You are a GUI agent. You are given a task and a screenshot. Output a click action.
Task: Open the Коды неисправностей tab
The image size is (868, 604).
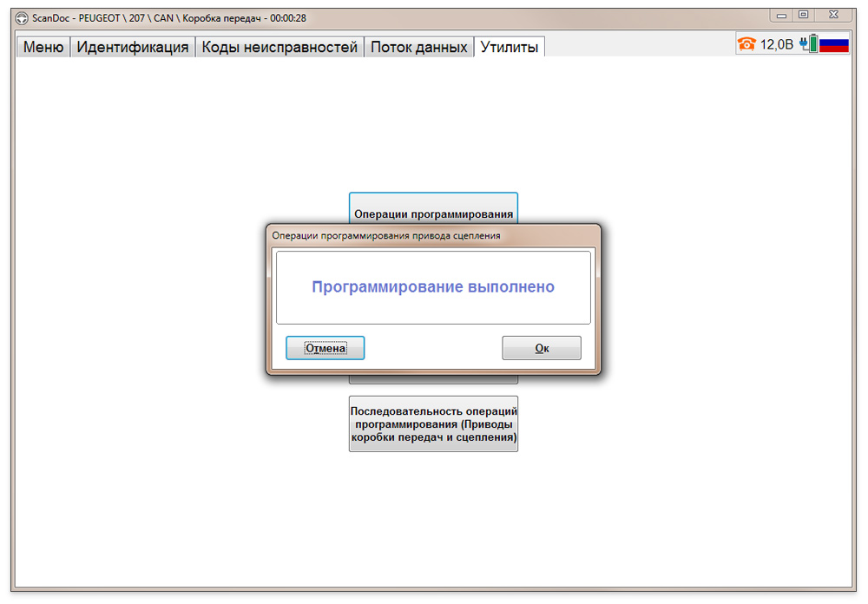pos(279,47)
